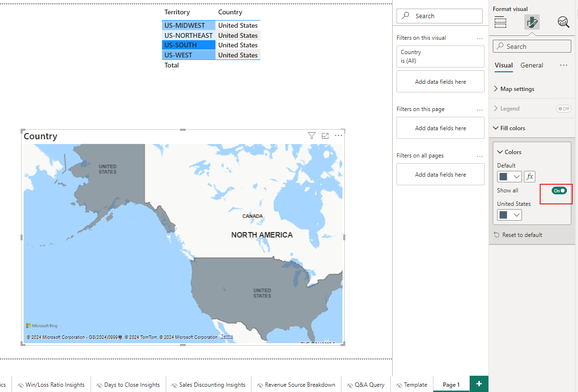Click the fx conditional formatting button
Viewport: 578px width, 392px height.
click(530, 177)
